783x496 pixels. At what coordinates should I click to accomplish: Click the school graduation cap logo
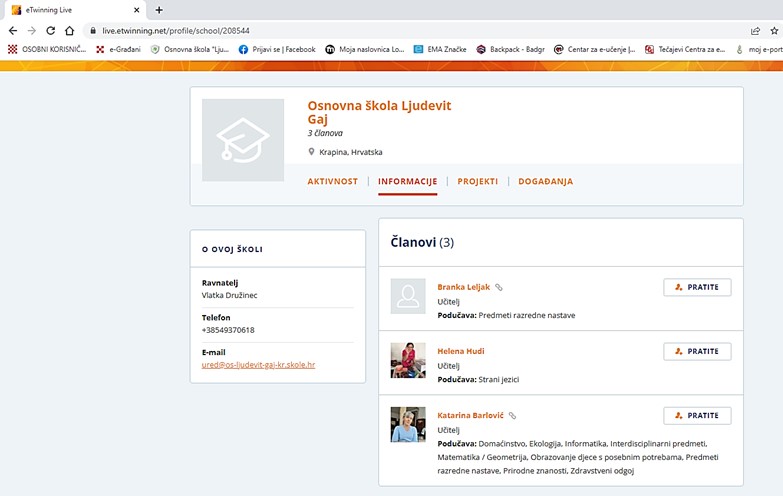tap(243, 140)
